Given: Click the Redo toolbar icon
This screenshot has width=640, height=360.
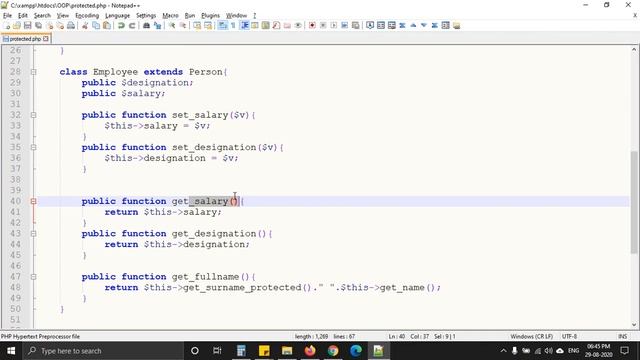Looking at the screenshot, I should [132, 25].
